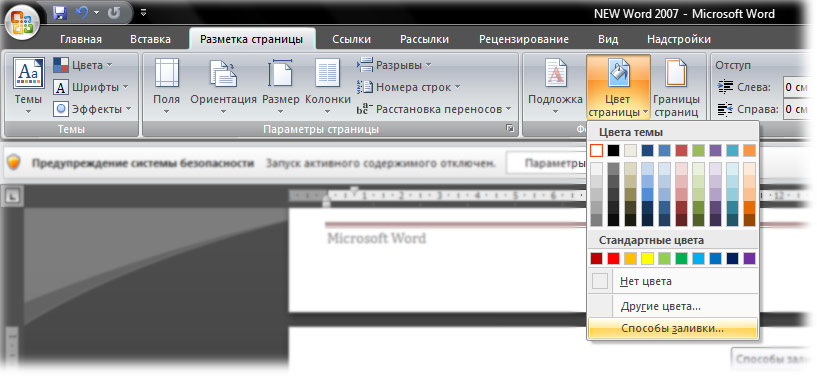The image size is (817, 376).
Task: Switch to the Вставка tab
Action: [x=151, y=40]
